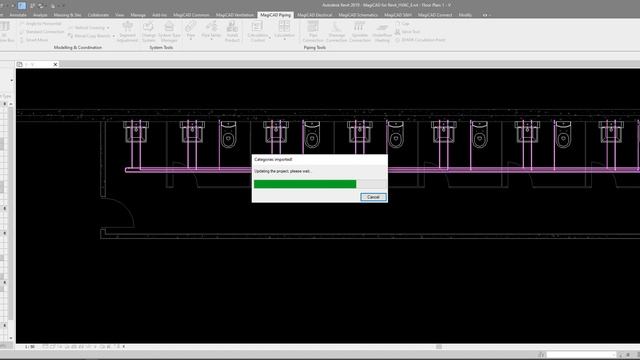Viewport: 640px width, 360px height.
Task: Open the MagiCAD Electrical tab
Action: (x=314, y=15)
